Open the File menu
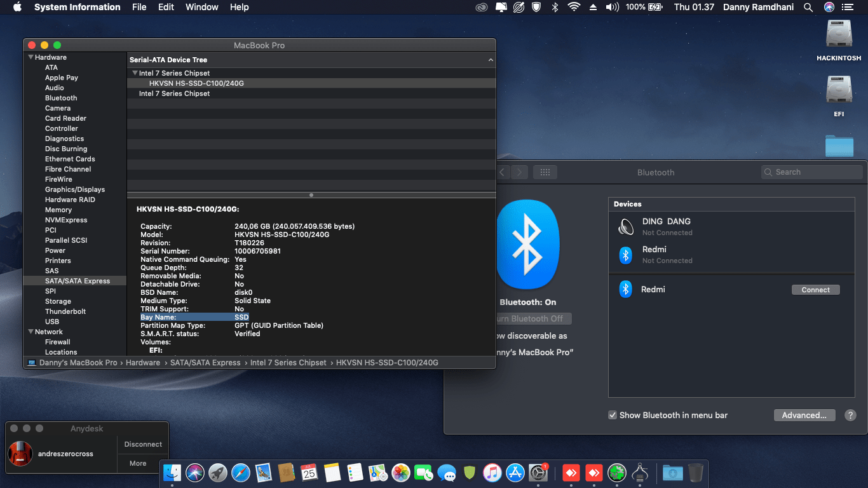The image size is (868, 488). point(139,7)
